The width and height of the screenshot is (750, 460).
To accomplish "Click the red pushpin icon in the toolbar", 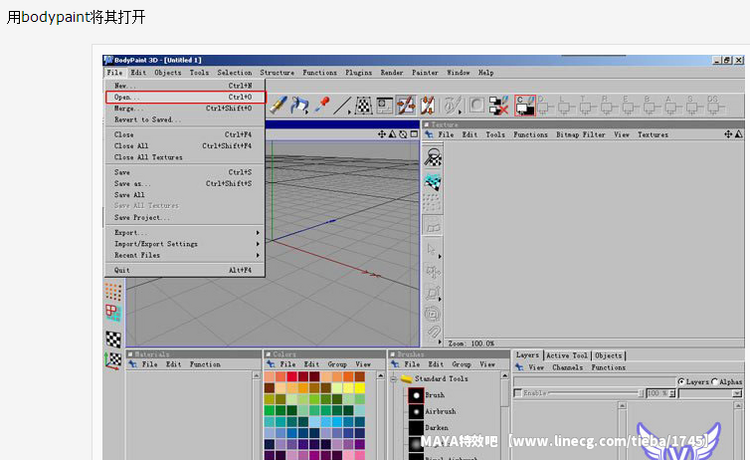I will point(322,104).
